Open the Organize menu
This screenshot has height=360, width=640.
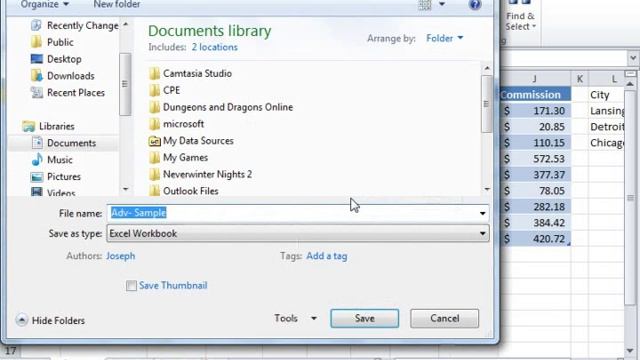[x=44, y=4]
